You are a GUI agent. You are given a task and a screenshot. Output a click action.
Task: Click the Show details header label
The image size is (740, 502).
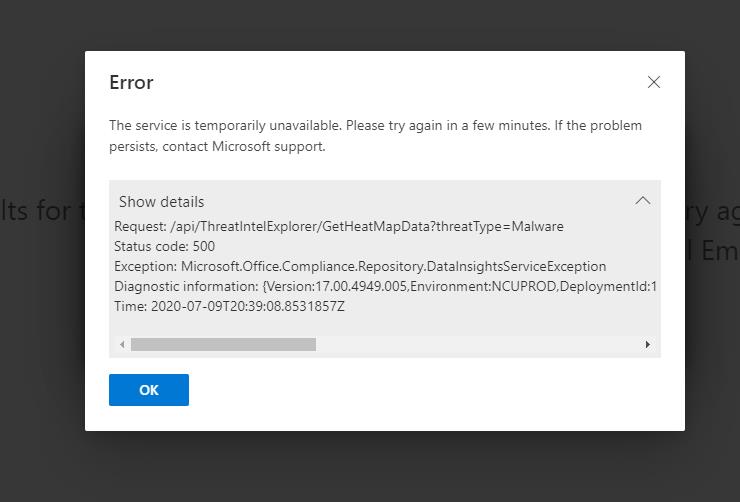(161, 201)
